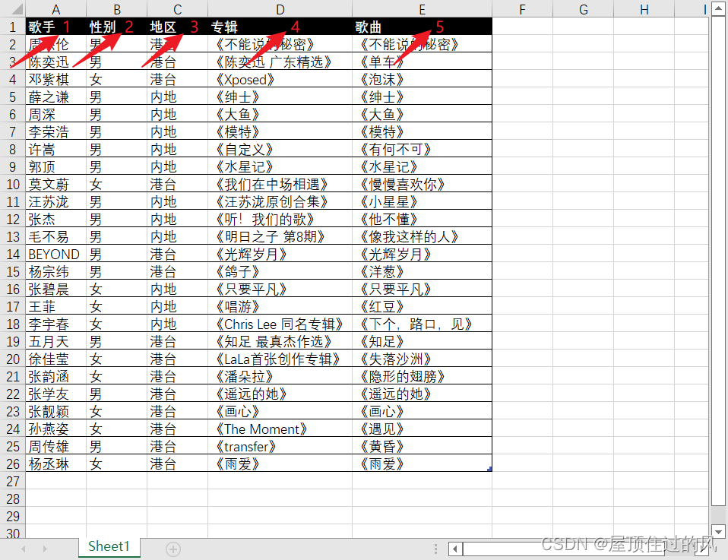Click the vertical scrollbar thumb
The width and height of the screenshot is (728, 560).
719,261
